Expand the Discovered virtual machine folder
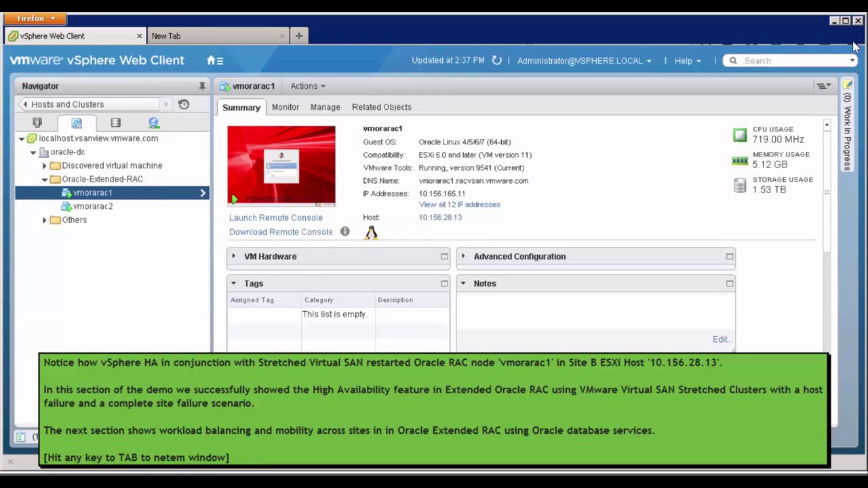The width and height of the screenshot is (868, 488). (45, 165)
